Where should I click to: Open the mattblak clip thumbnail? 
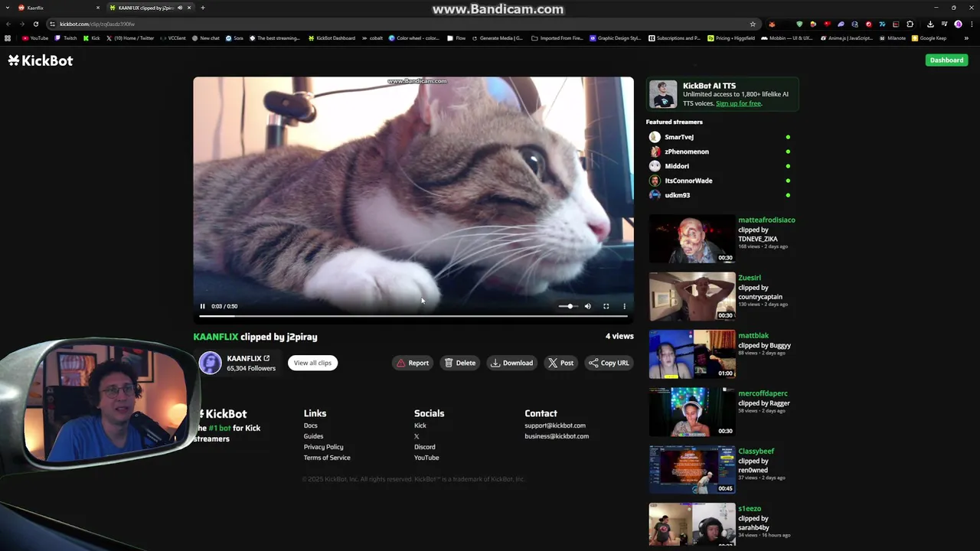click(x=692, y=354)
